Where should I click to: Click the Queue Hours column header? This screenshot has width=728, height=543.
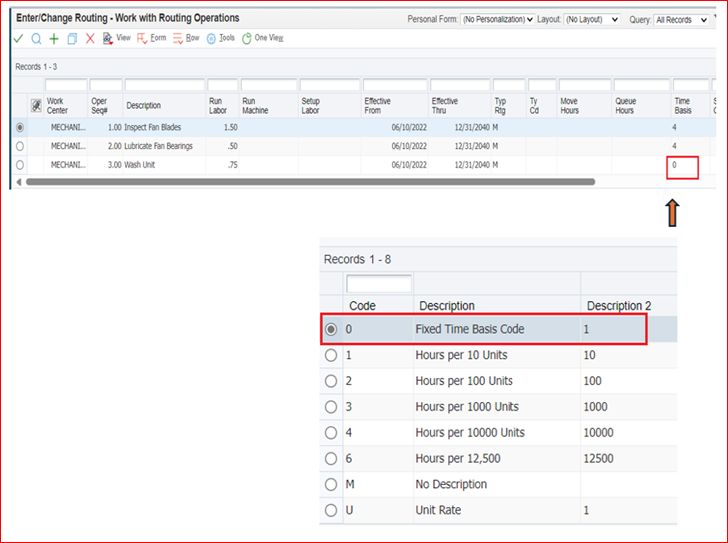[625, 106]
